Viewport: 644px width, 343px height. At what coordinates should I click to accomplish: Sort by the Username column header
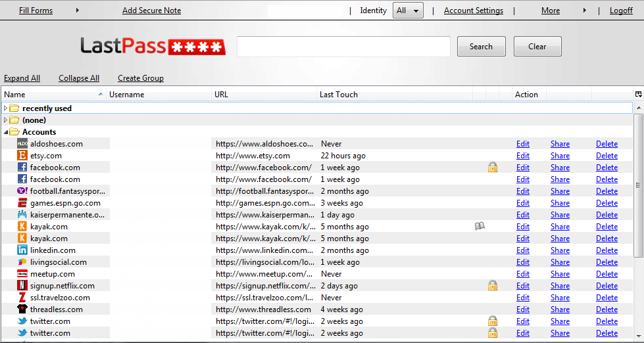159,95
